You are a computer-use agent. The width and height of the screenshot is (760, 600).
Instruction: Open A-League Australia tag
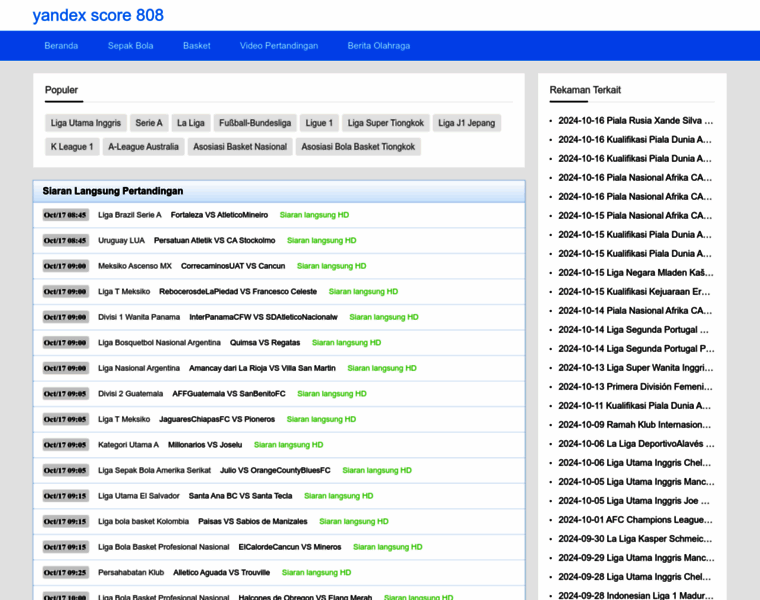pos(144,147)
